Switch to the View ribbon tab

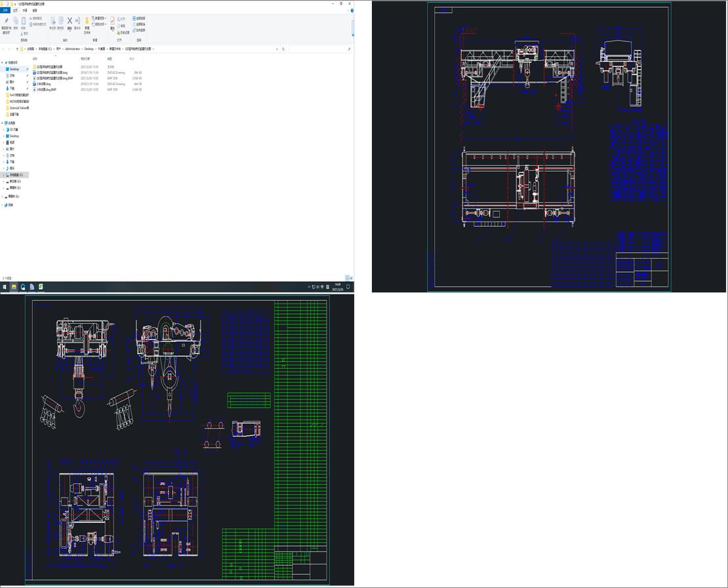click(x=35, y=10)
